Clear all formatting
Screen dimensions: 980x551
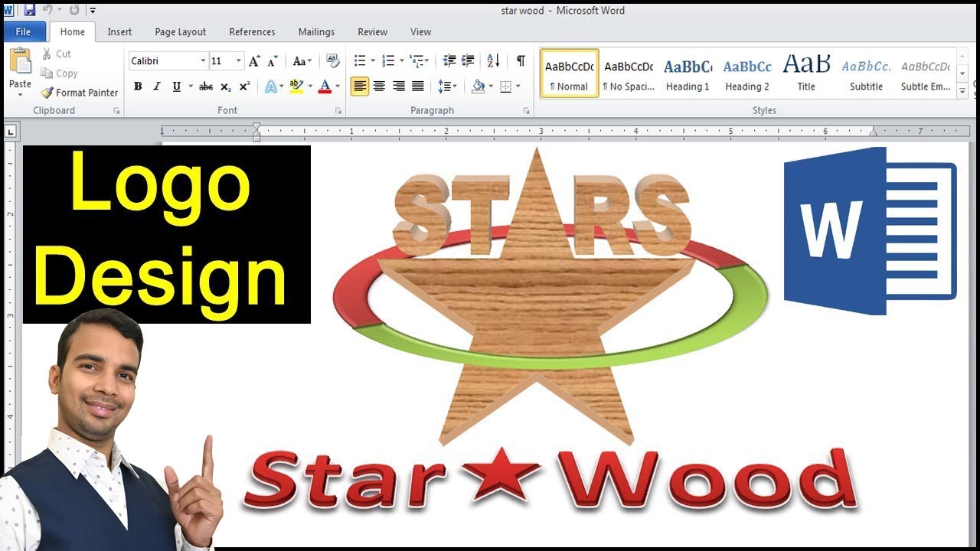(x=332, y=61)
